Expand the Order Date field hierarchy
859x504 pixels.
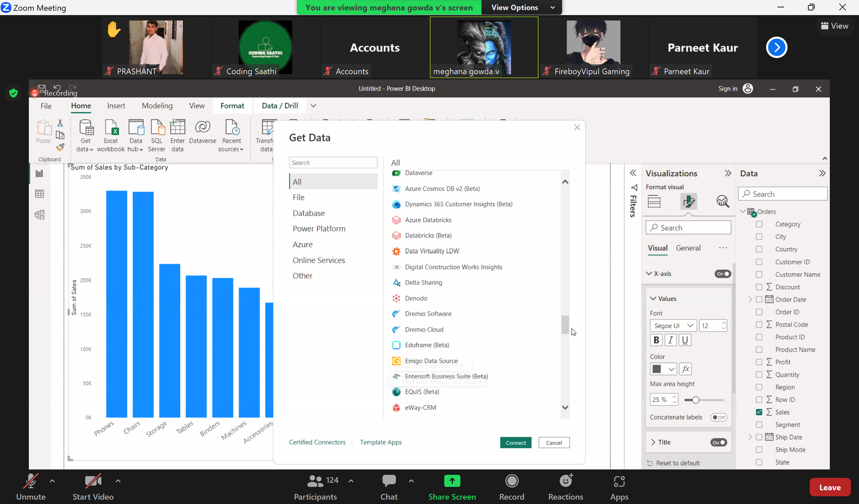(750, 299)
